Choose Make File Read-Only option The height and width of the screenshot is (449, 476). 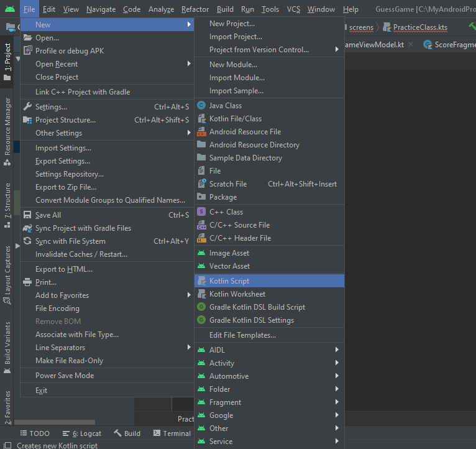tap(69, 361)
